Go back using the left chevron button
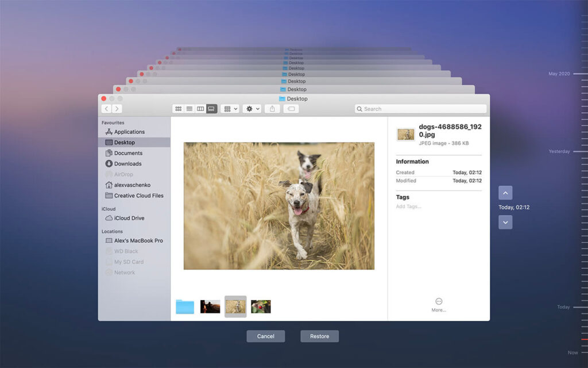Image resolution: width=588 pixels, height=368 pixels. pyautogui.click(x=107, y=109)
